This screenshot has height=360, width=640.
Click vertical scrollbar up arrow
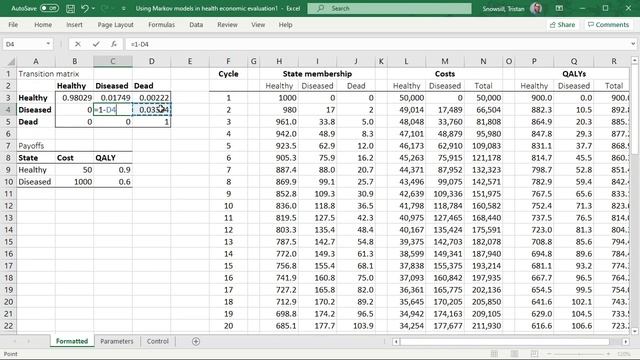click(x=635, y=60)
